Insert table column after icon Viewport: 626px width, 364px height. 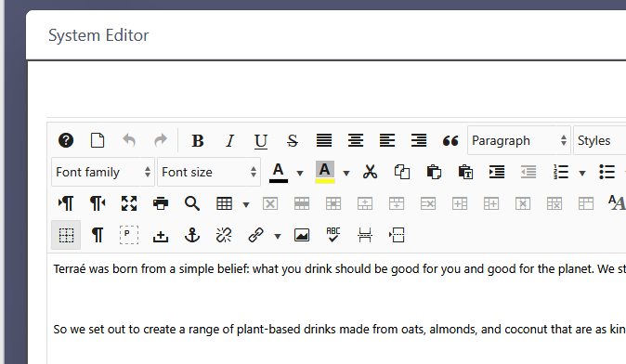click(x=491, y=203)
